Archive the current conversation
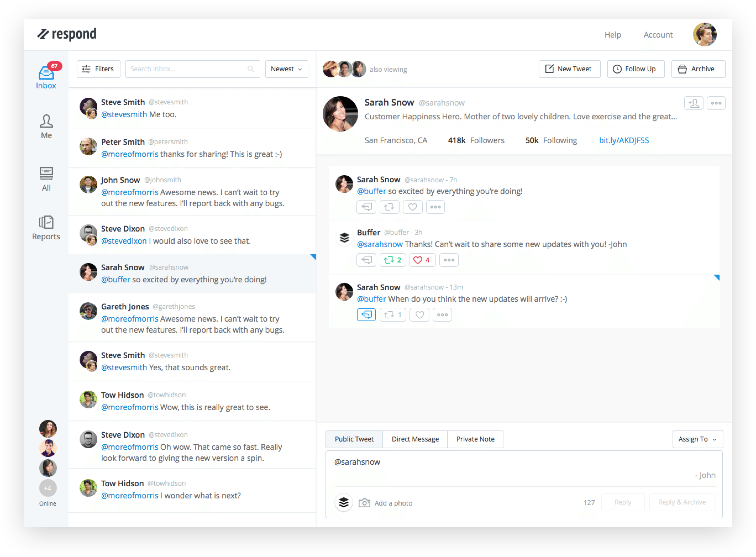This screenshot has width=756, height=557. [x=698, y=69]
